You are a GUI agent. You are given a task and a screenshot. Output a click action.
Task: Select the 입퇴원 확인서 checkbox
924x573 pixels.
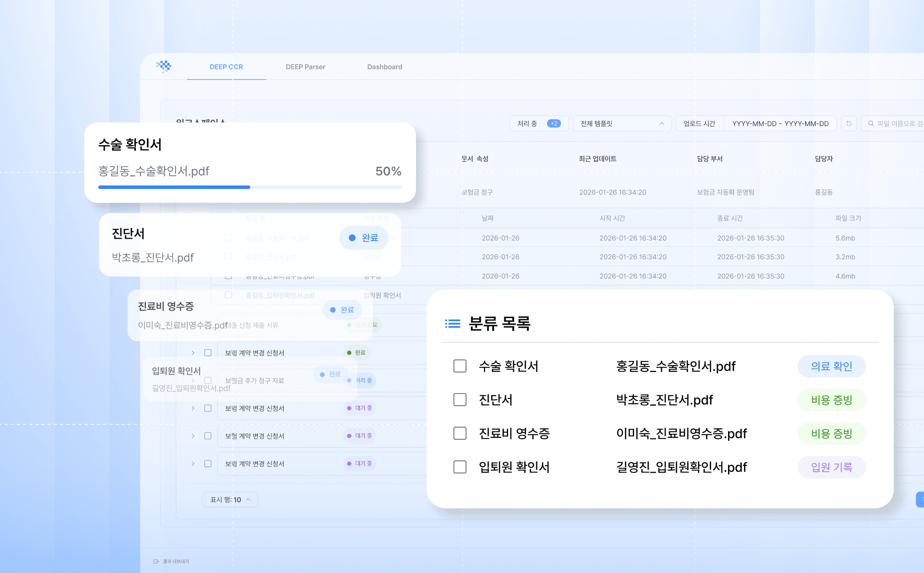click(x=460, y=467)
